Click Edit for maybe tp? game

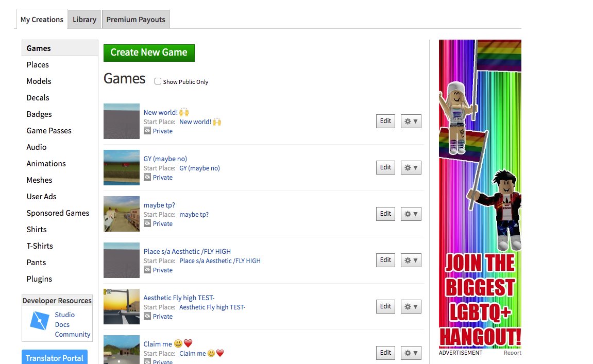(x=385, y=214)
